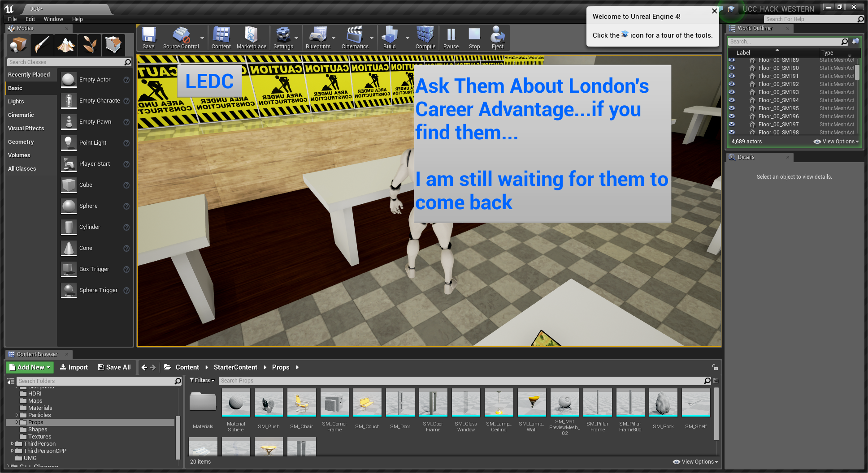The image size is (868, 473).
Task: Select the Geometry Editing mode icon
Action: [x=113, y=45]
